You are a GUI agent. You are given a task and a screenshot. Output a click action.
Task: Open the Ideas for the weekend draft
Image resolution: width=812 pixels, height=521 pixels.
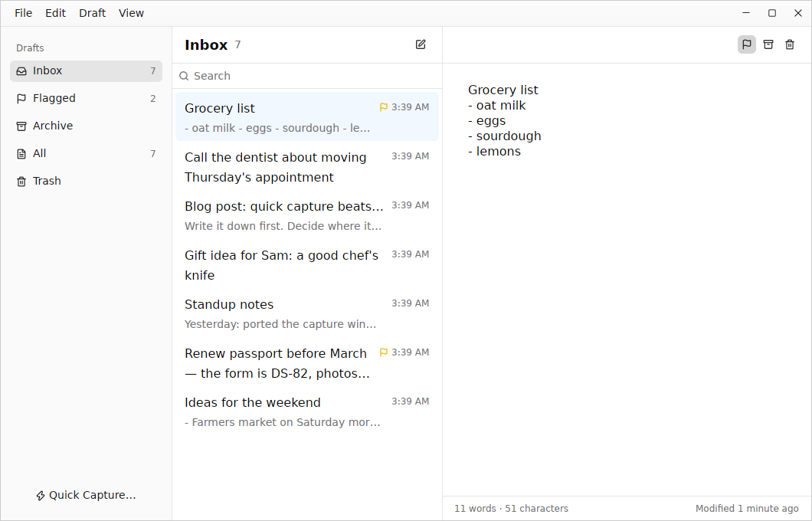click(x=307, y=411)
